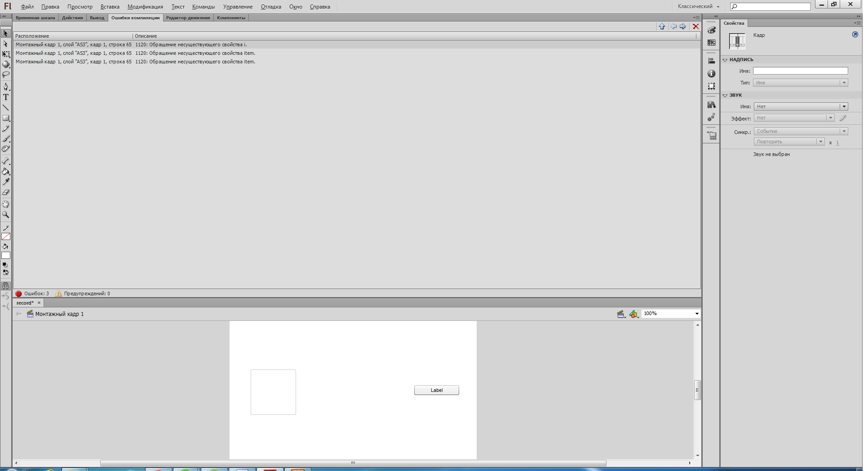Click the sound envelope edit pencil
Screen dimensions: 868x471
(x=843, y=118)
